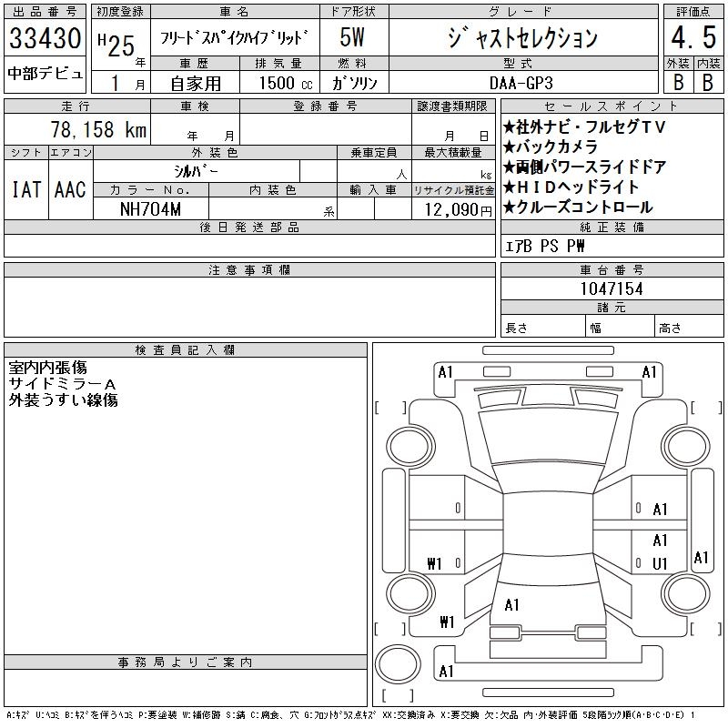This screenshot has height=728, width=728.
Task: Click the 5W door type value
Action: click(352, 37)
